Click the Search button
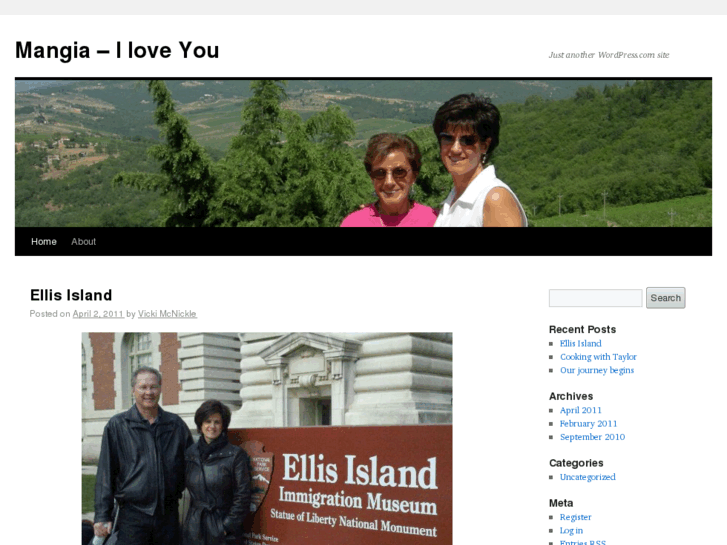 coord(665,298)
